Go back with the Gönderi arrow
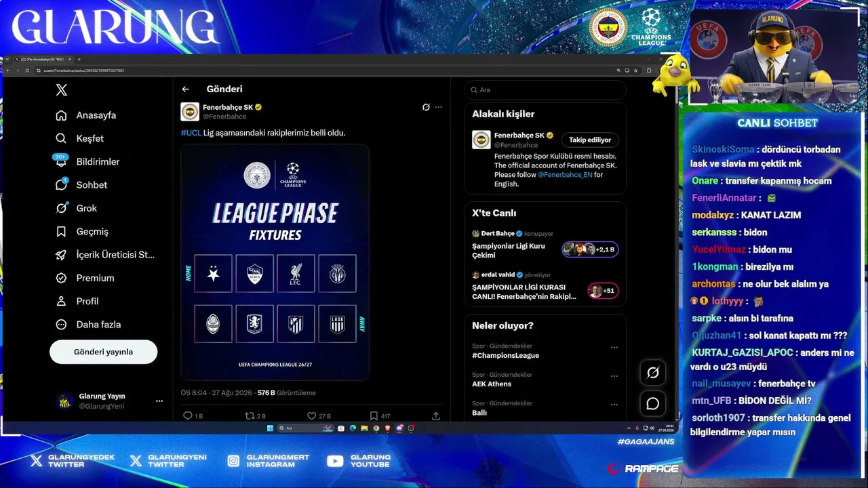Screen dimensions: 868x488 tap(185, 89)
